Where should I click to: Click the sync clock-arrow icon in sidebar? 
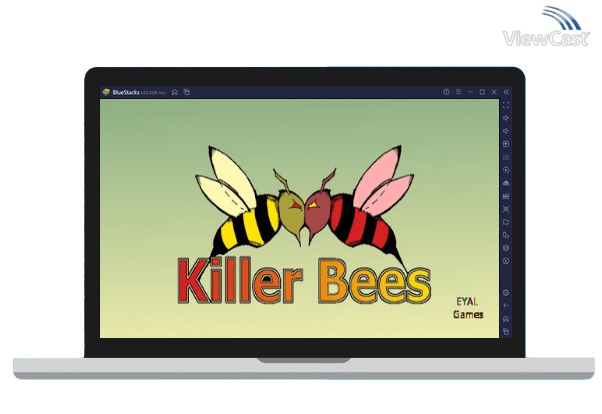pyautogui.click(x=506, y=261)
